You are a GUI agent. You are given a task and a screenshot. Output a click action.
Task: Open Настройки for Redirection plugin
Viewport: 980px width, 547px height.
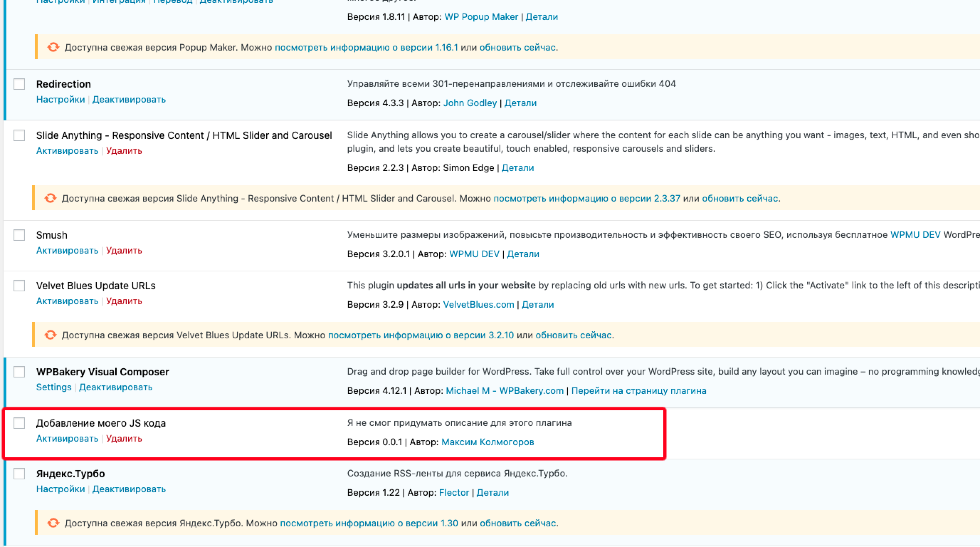click(60, 99)
